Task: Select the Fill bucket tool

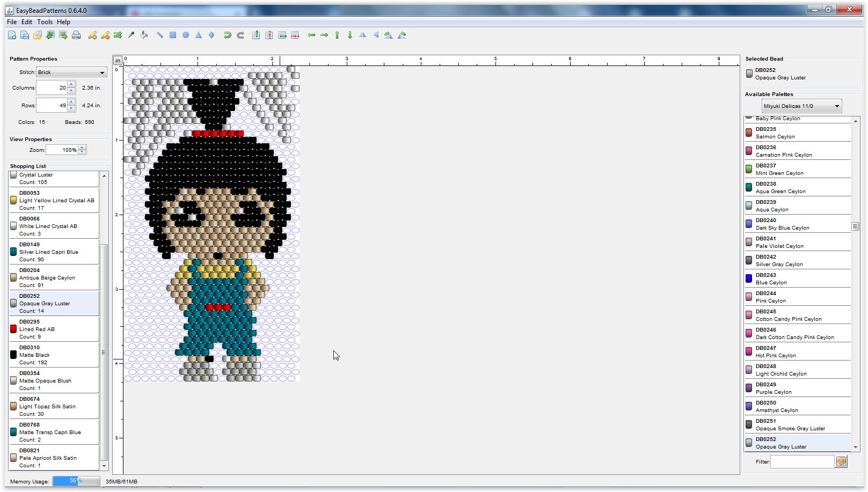Action: tap(144, 35)
